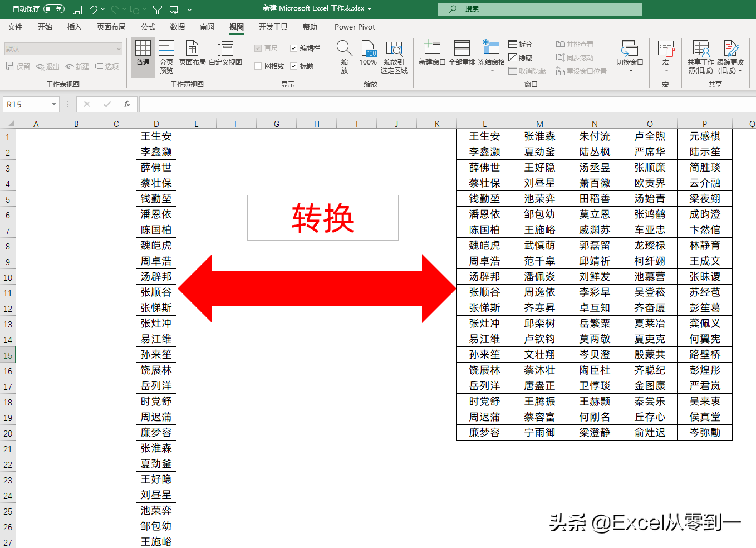The width and height of the screenshot is (756, 548).
Task: Switch to the 开始 Home tab
Action: (x=45, y=27)
